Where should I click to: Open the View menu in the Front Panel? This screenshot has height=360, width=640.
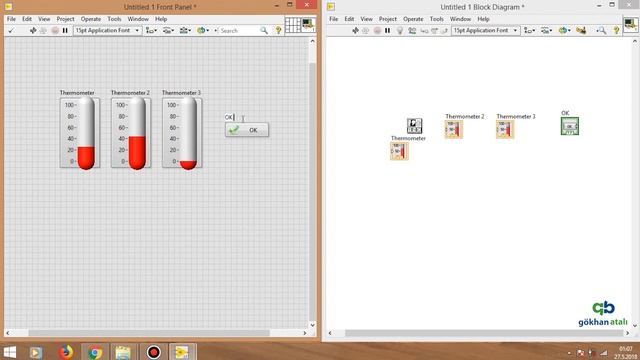[x=44, y=19]
